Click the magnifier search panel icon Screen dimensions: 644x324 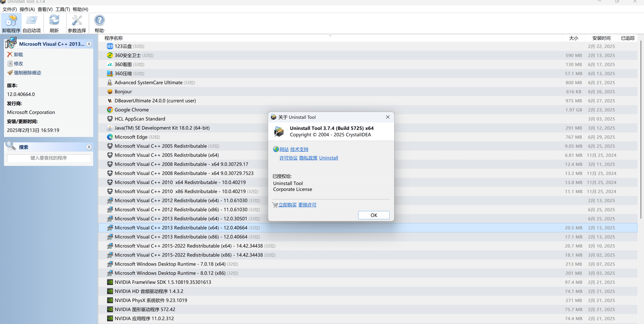(11, 146)
